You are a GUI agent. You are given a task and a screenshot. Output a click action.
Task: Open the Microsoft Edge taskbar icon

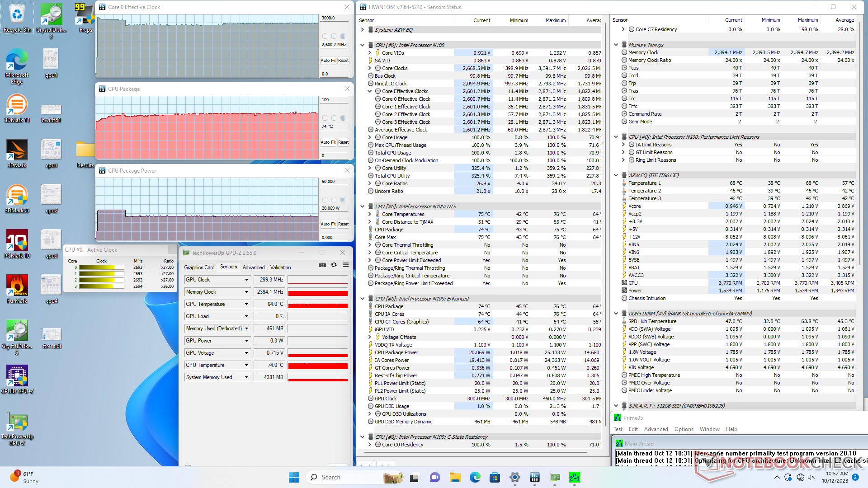pyautogui.click(x=475, y=477)
